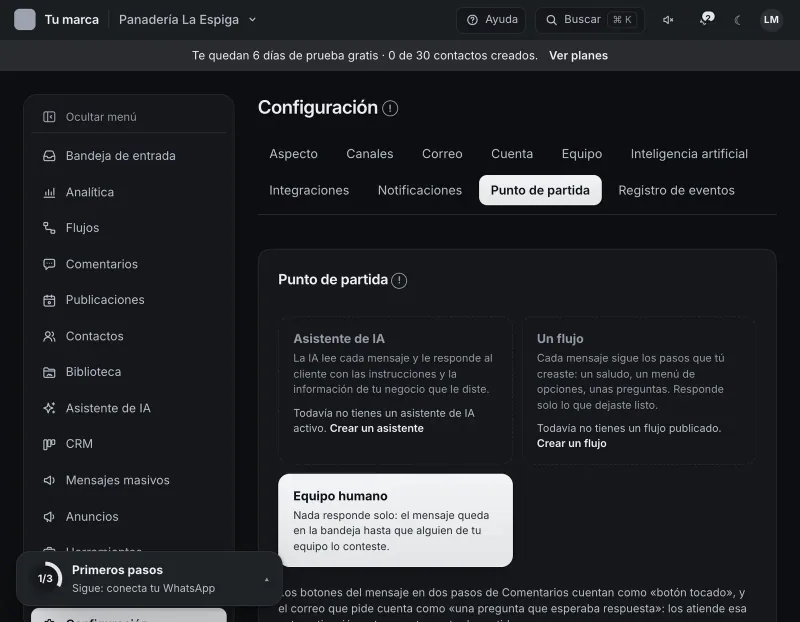Image resolution: width=800 pixels, height=622 pixels.
Task: Click the 1/3 progress ring
Action: (x=45, y=579)
